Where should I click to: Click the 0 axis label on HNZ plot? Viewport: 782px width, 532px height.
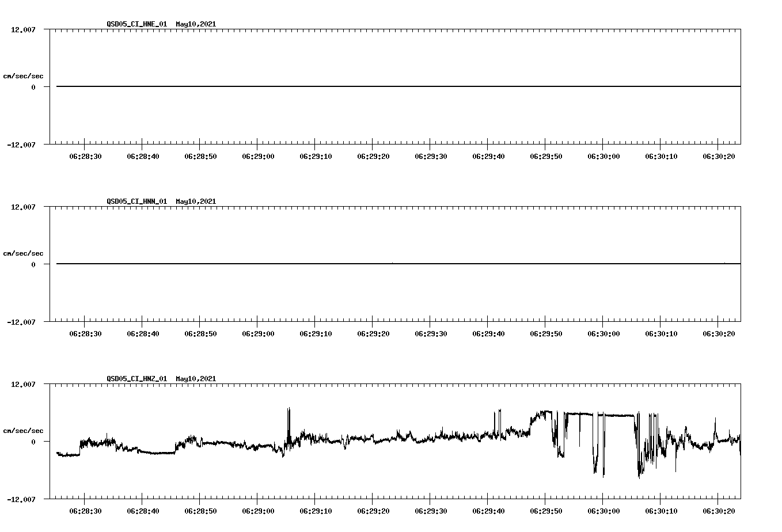point(33,442)
